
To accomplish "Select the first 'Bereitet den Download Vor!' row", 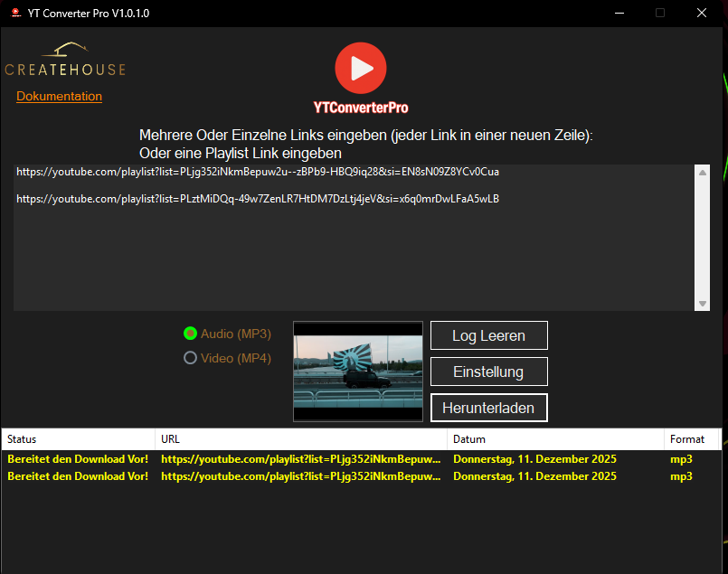I will (x=271, y=459).
